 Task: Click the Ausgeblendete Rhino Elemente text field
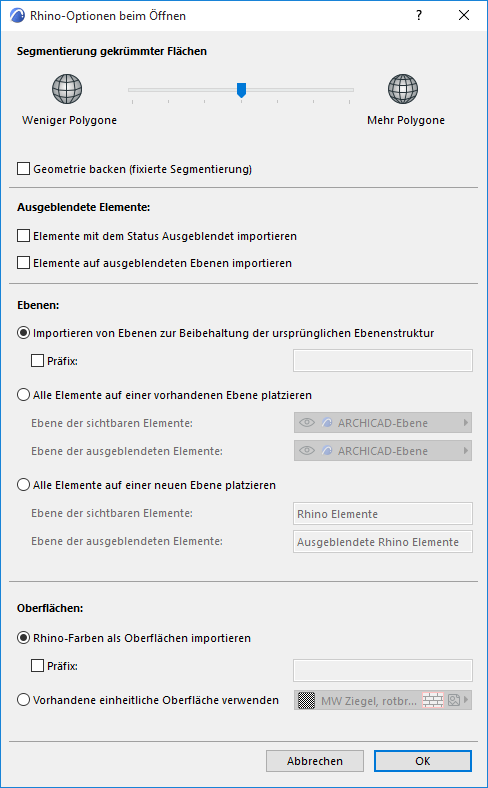coord(382,542)
